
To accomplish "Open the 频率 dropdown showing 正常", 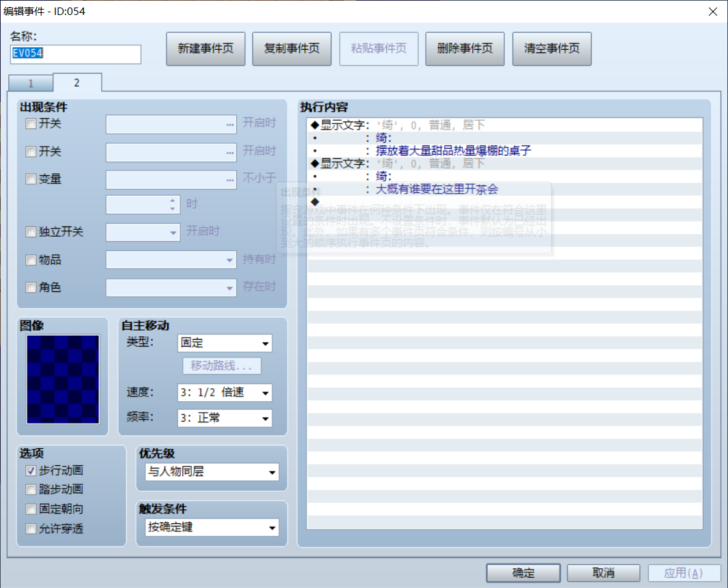I will click(224, 418).
